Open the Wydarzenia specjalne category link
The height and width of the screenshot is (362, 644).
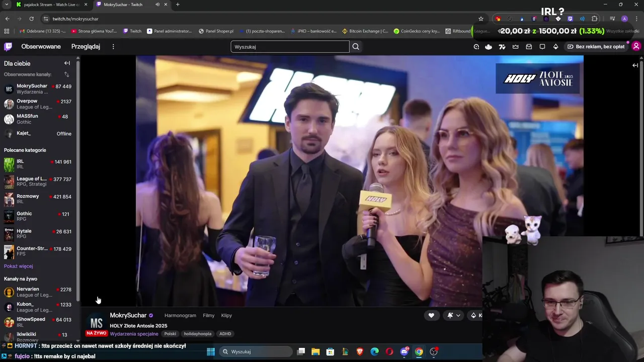pos(134,334)
